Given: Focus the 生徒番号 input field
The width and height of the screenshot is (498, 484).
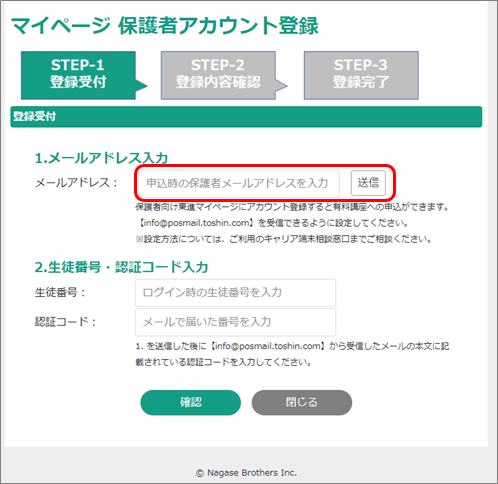Looking at the screenshot, I should click(x=235, y=293).
